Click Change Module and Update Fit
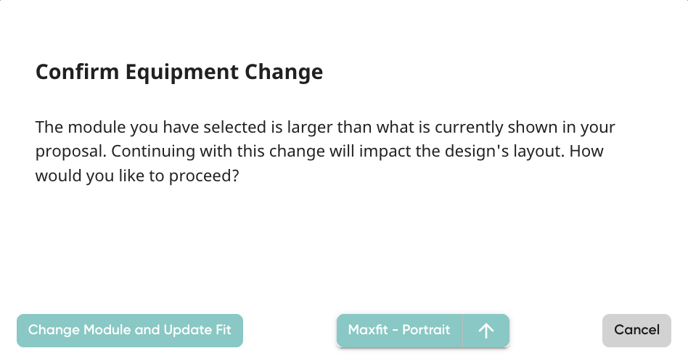 (130, 330)
